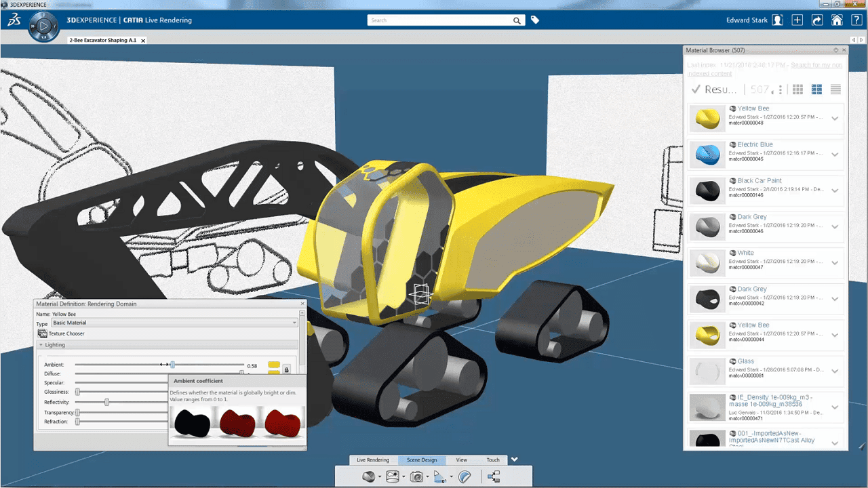Click the 3DEXPERIENCE compass play button
The height and width of the screenshot is (488, 868).
click(x=43, y=26)
